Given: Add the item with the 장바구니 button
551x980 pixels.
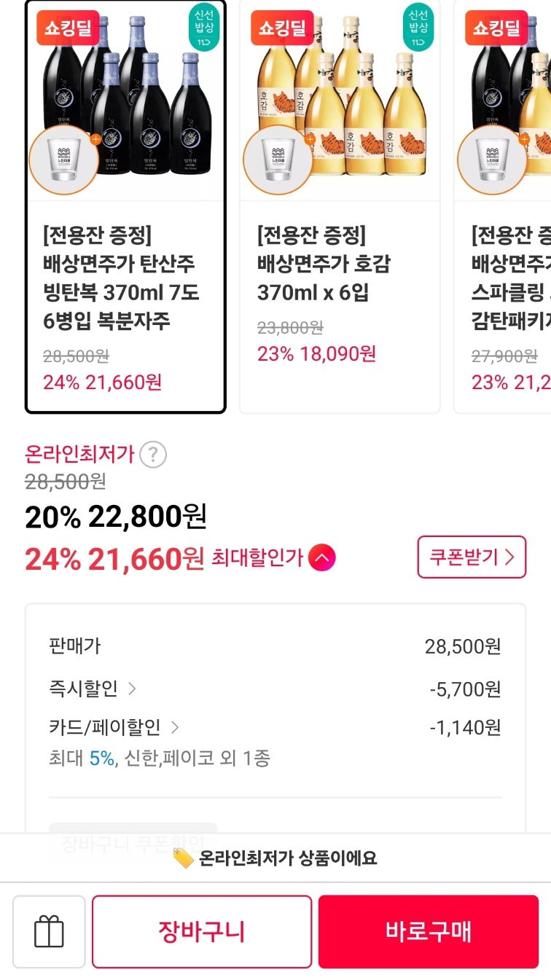Looking at the screenshot, I should pos(202,932).
